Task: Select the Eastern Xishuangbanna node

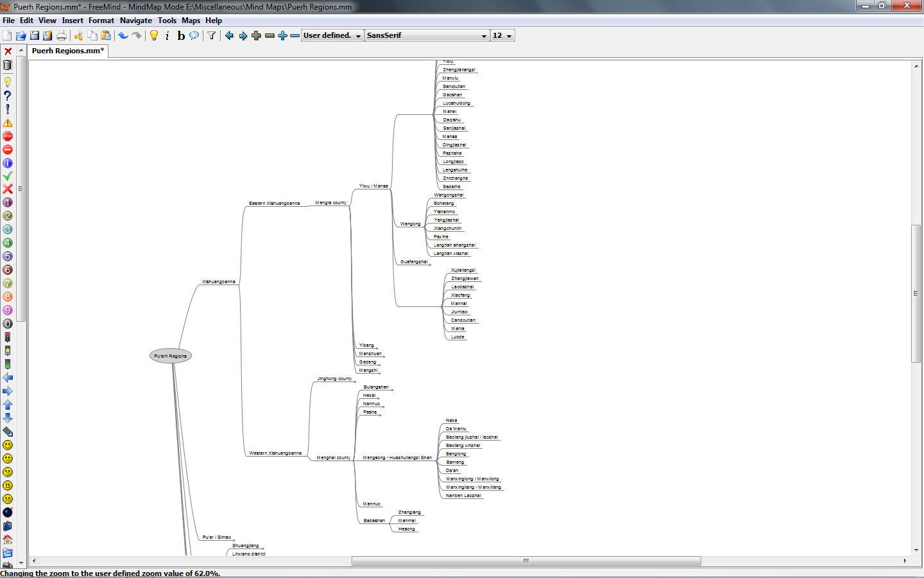Action: click(x=274, y=203)
